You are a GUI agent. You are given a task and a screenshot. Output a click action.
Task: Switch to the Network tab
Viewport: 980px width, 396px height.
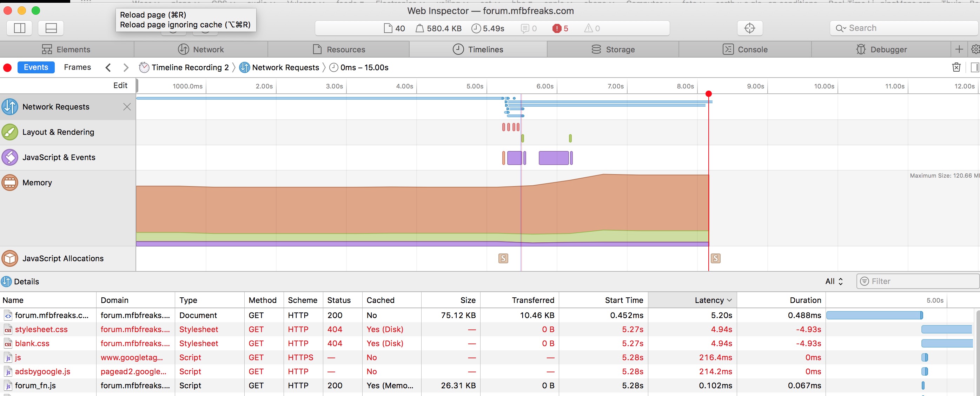click(201, 49)
